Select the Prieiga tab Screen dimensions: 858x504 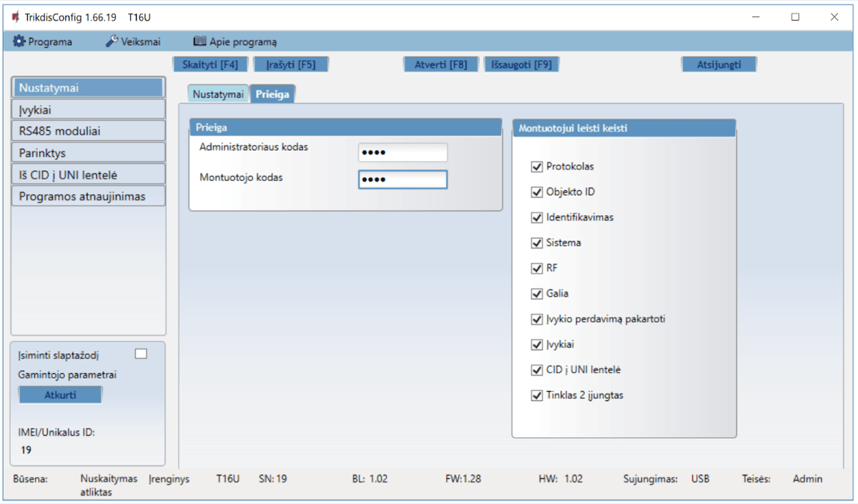273,94
